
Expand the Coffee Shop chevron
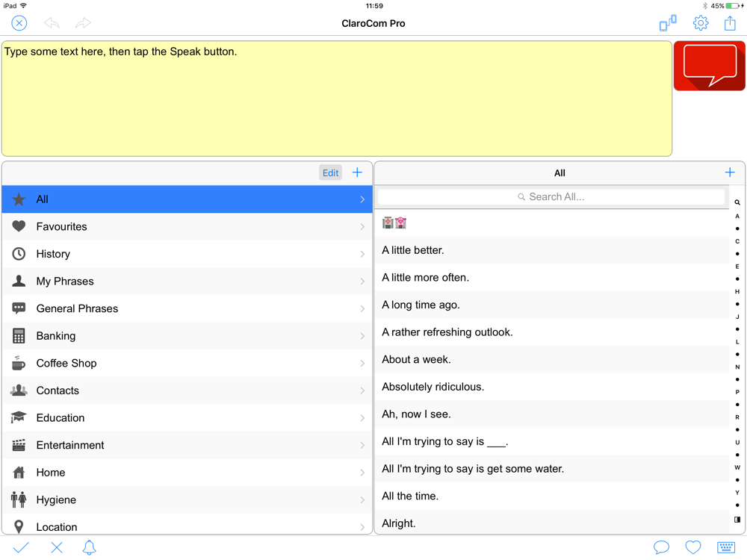tap(362, 363)
